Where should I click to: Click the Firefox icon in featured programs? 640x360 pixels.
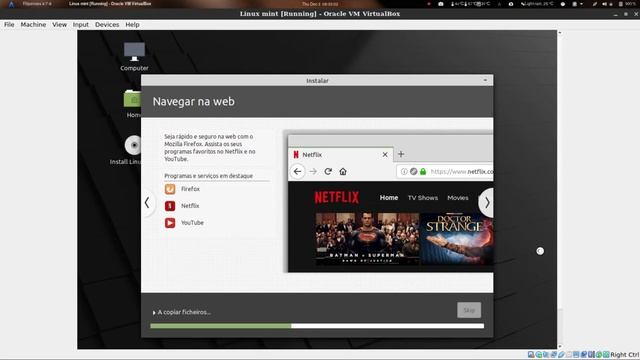click(170, 189)
